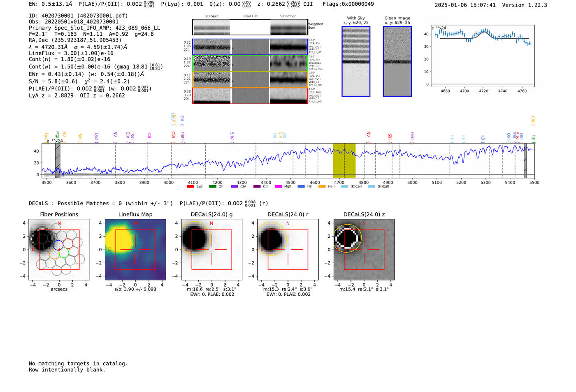Click the 'EWr = 0.43(±0.14)' line

tap(56, 74)
